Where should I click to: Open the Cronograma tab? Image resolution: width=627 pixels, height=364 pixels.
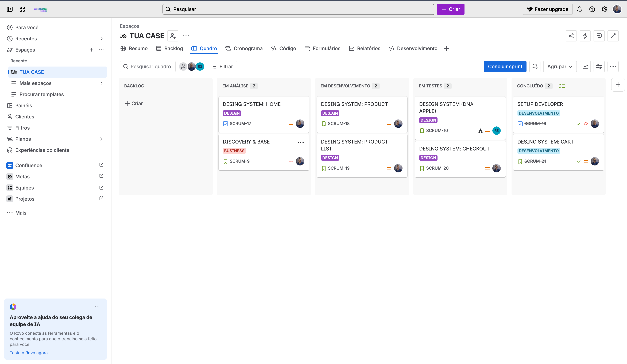tap(244, 48)
